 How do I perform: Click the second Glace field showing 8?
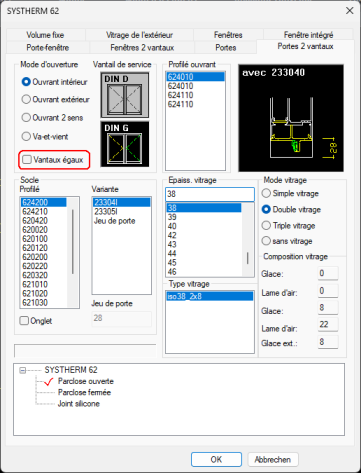coord(328,308)
